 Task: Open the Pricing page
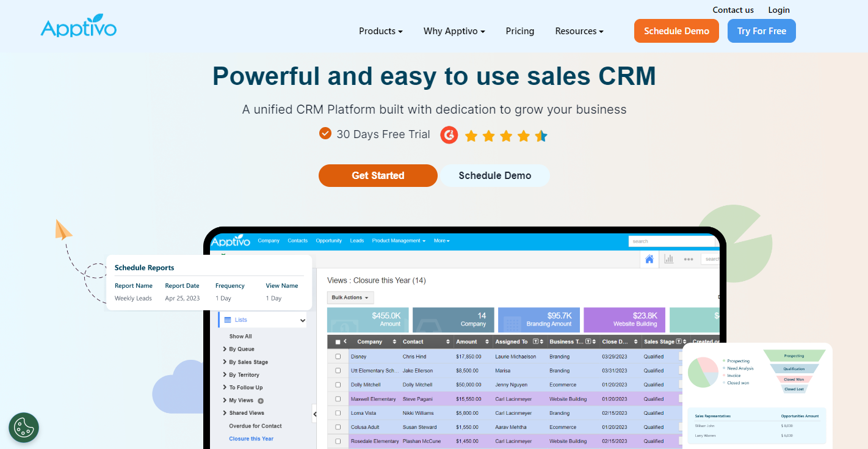[520, 31]
